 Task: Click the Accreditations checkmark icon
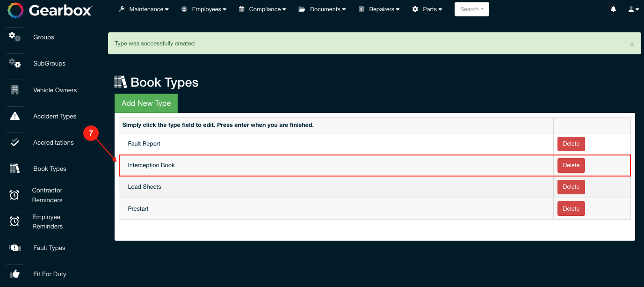click(x=14, y=142)
